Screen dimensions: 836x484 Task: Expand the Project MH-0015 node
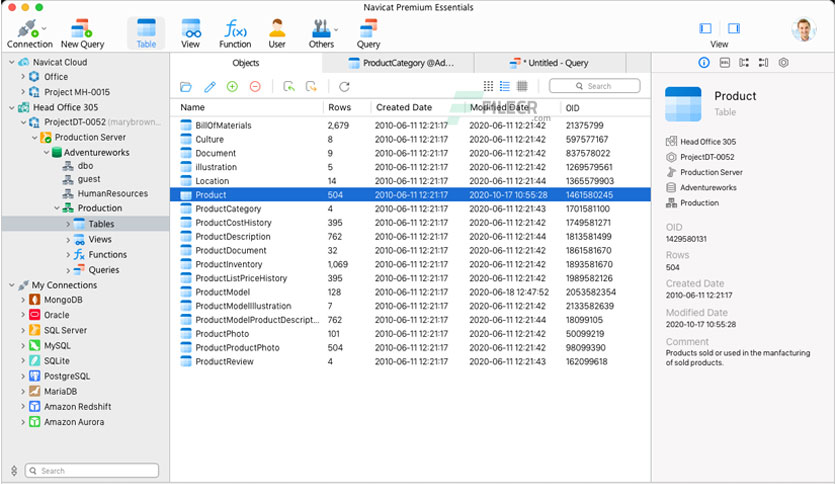click(23, 92)
